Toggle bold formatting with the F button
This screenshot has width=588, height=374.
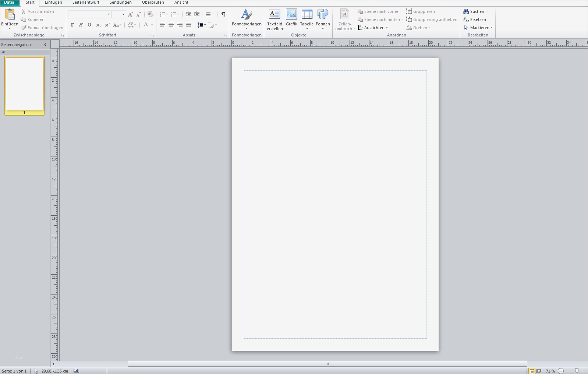click(72, 25)
